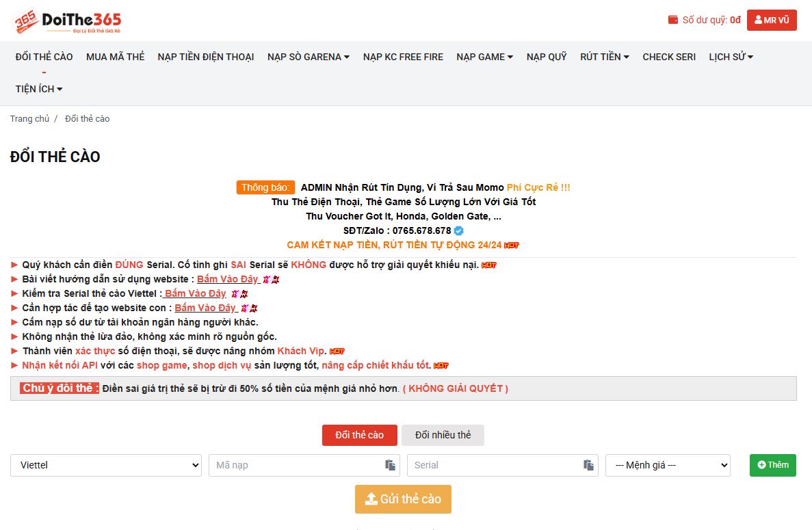Click the Gửi thẻ cào button
Viewport: 812px width, 530px height.
[x=403, y=499]
